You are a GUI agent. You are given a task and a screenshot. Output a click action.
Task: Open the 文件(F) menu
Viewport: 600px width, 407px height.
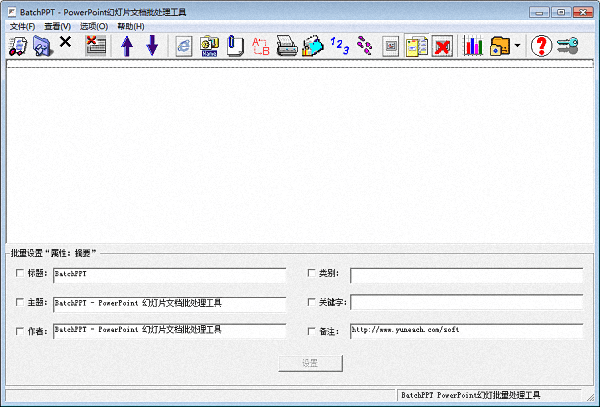tap(22, 26)
